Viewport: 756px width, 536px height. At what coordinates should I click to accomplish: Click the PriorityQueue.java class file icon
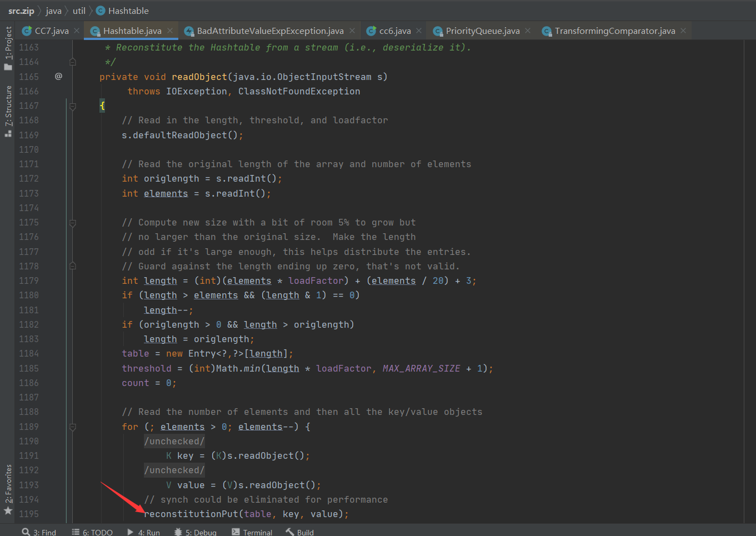pyautogui.click(x=438, y=31)
